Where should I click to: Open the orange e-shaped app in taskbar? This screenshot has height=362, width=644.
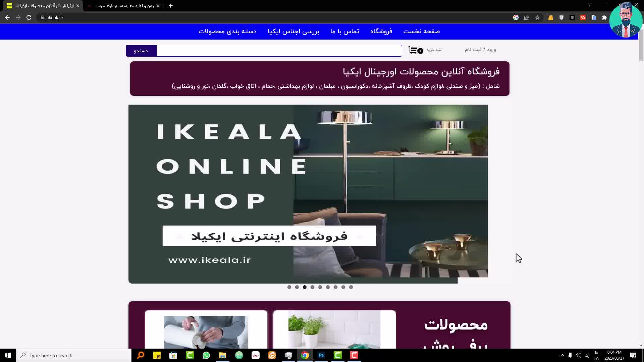coord(272,355)
